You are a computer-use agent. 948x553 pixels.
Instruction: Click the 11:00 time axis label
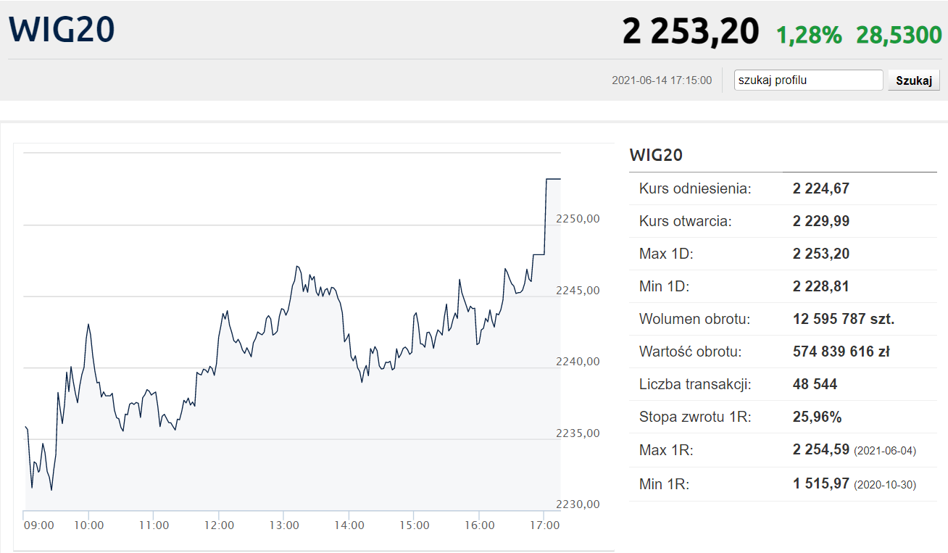point(154,526)
